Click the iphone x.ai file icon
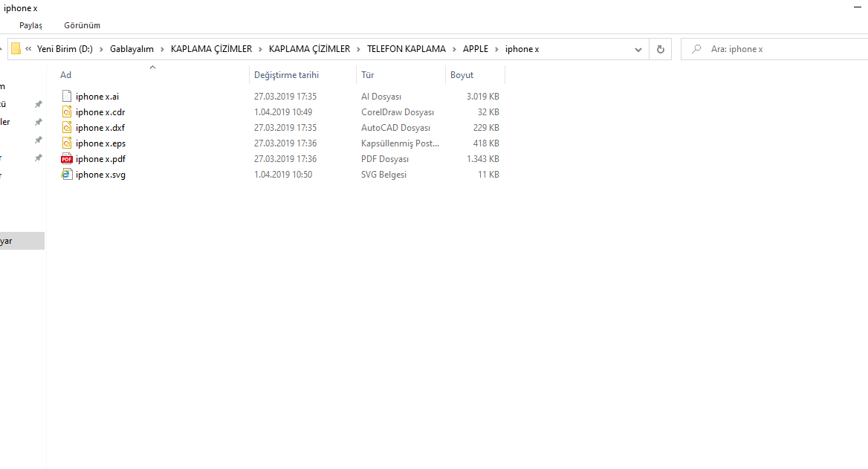 click(66, 96)
